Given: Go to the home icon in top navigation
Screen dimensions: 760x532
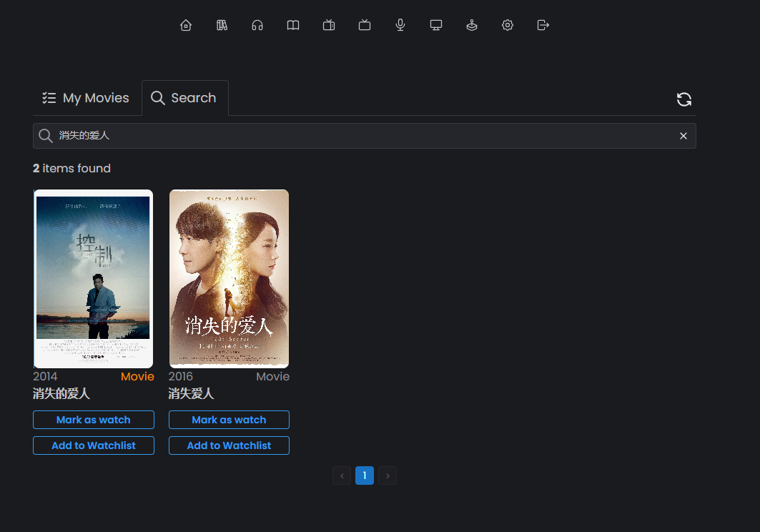Looking at the screenshot, I should [x=186, y=26].
